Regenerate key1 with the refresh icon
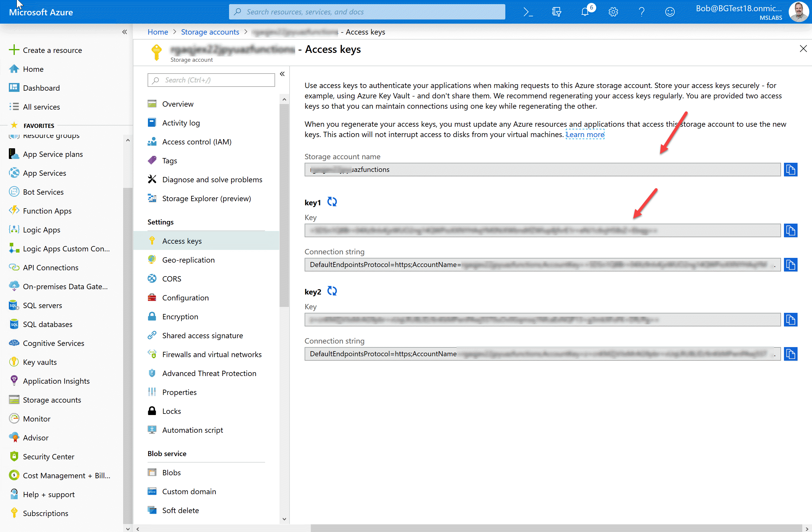Screen dimensions: 812x532 [x=332, y=201]
